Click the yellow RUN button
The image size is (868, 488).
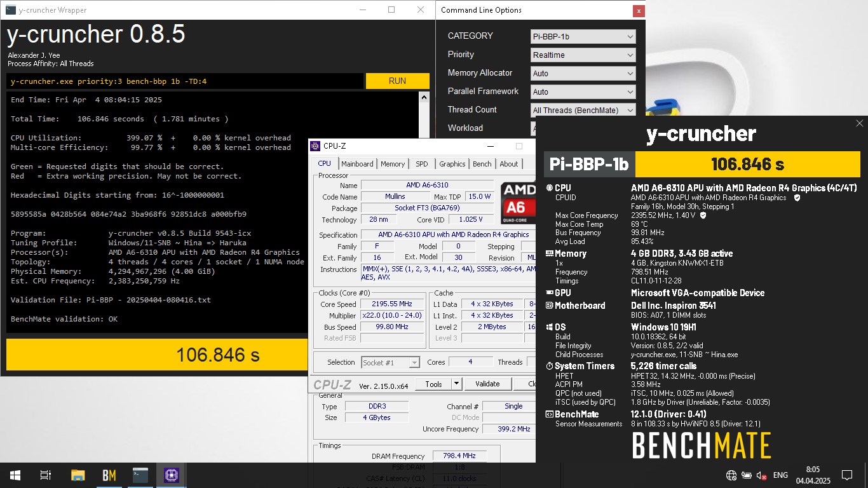point(398,81)
